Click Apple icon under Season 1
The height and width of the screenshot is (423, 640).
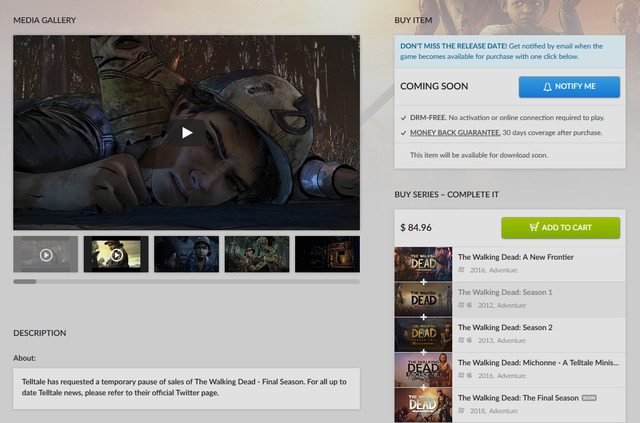click(x=469, y=305)
